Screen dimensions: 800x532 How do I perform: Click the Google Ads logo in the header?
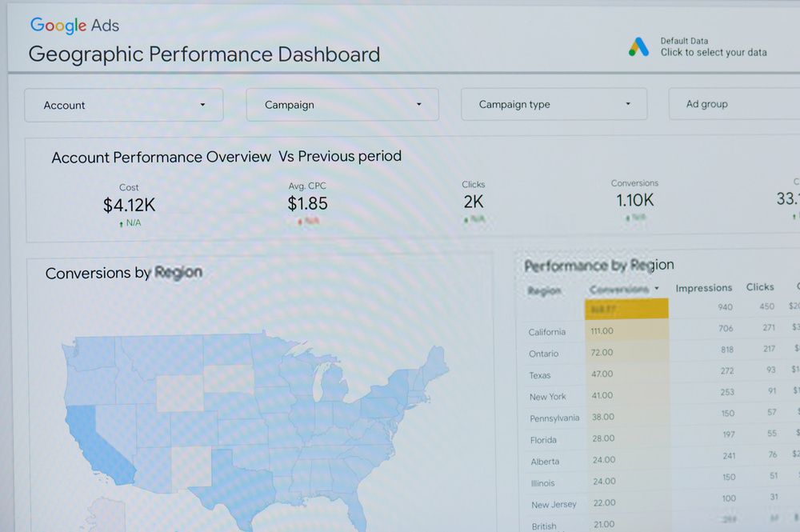click(74, 25)
